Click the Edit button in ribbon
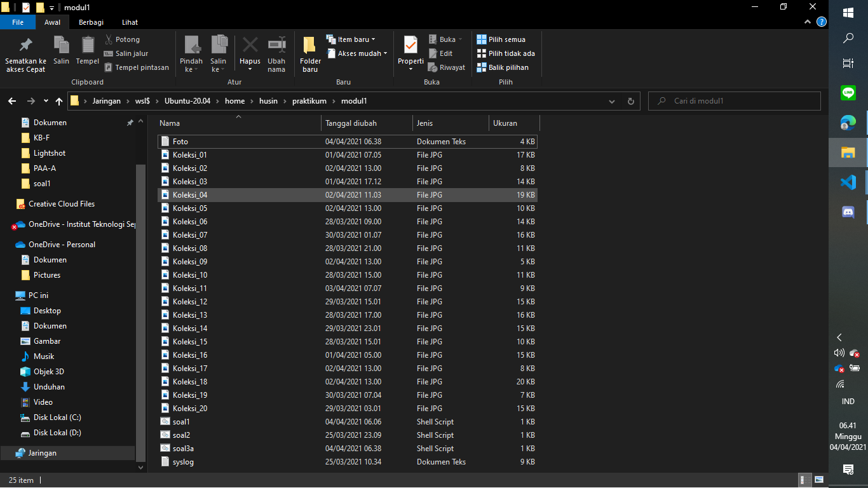868x488 pixels. (x=440, y=53)
